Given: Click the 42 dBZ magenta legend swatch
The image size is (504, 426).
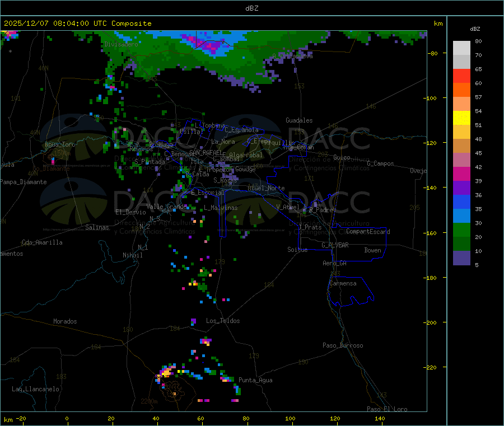Looking at the screenshot, I should pyautogui.click(x=461, y=174).
